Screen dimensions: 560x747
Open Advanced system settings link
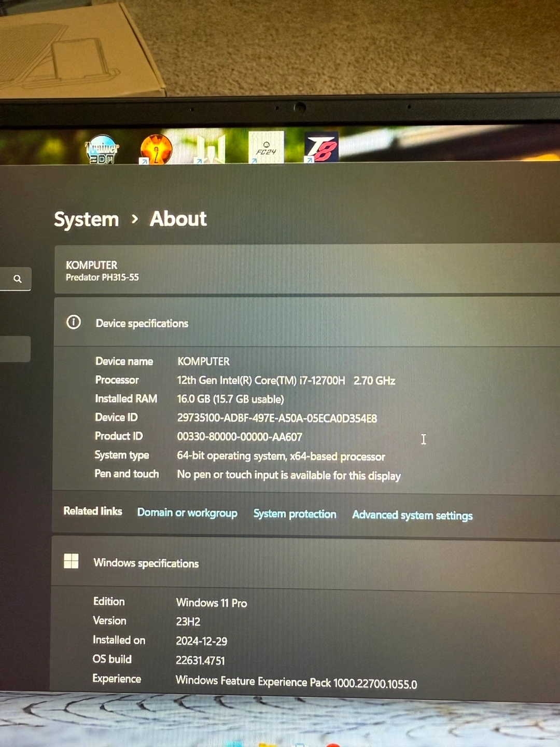pos(412,515)
